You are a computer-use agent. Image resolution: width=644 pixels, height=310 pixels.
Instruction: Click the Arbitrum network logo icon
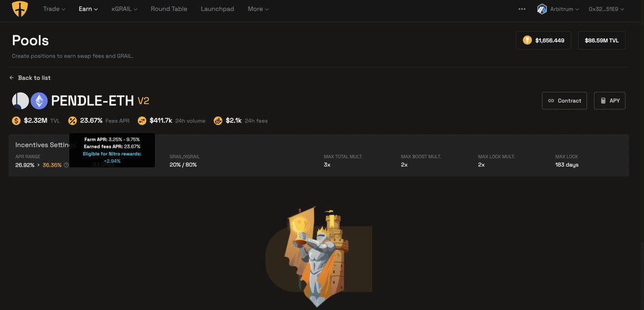(542, 9)
